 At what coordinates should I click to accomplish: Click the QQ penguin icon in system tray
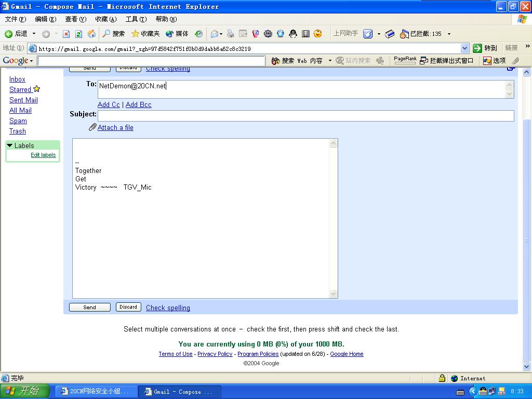click(483, 392)
